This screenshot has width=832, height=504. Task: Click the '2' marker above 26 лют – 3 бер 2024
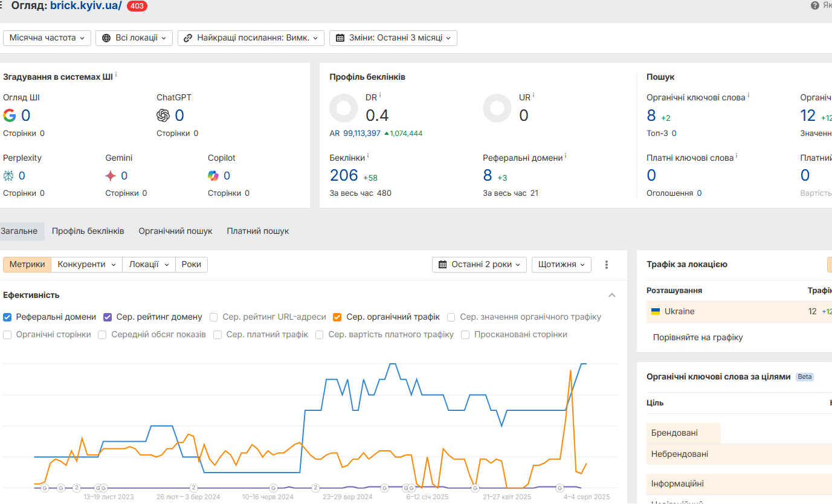pyautogui.click(x=193, y=488)
